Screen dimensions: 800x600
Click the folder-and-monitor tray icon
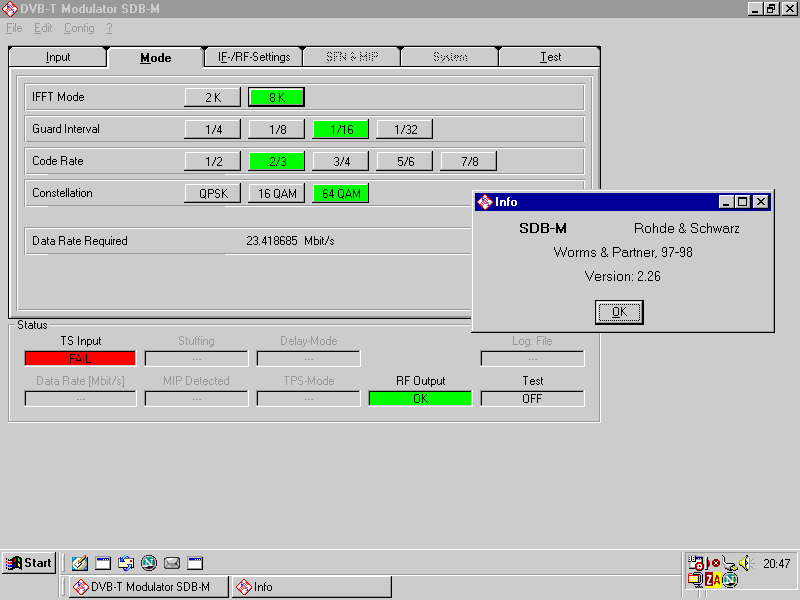695,580
